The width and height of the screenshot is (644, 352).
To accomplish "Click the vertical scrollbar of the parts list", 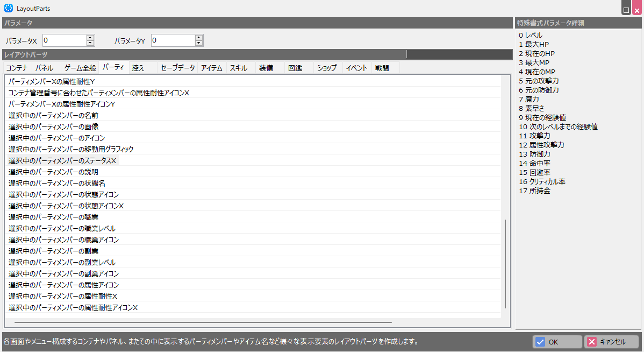I will point(505,264).
